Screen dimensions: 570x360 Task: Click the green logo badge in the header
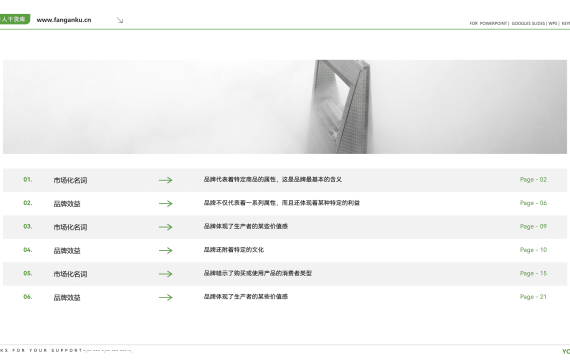click(x=15, y=19)
